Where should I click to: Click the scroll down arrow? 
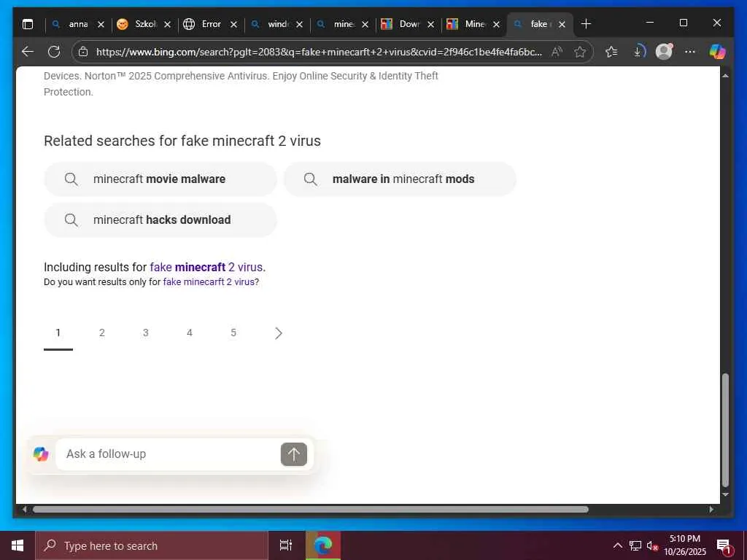click(x=725, y=495)
